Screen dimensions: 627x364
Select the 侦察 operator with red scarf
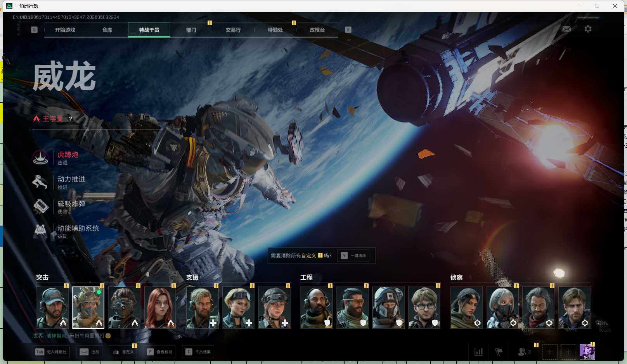coord(538,307)
